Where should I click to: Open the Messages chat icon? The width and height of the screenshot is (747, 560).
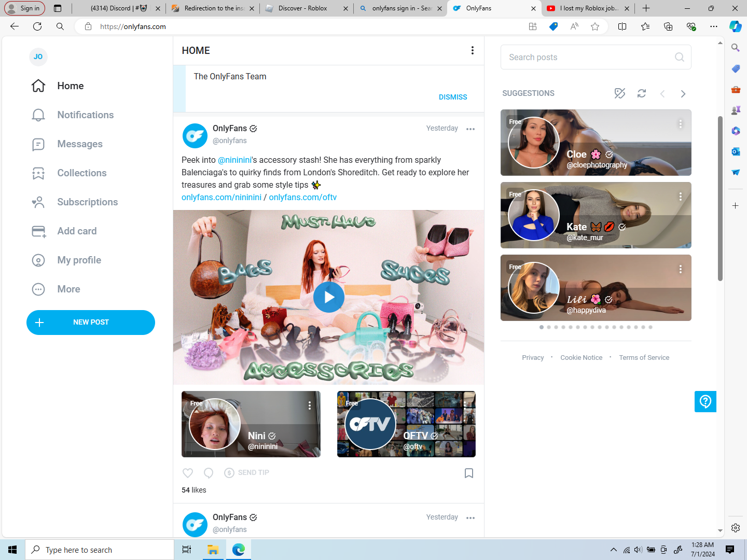(x=38, y=144)
